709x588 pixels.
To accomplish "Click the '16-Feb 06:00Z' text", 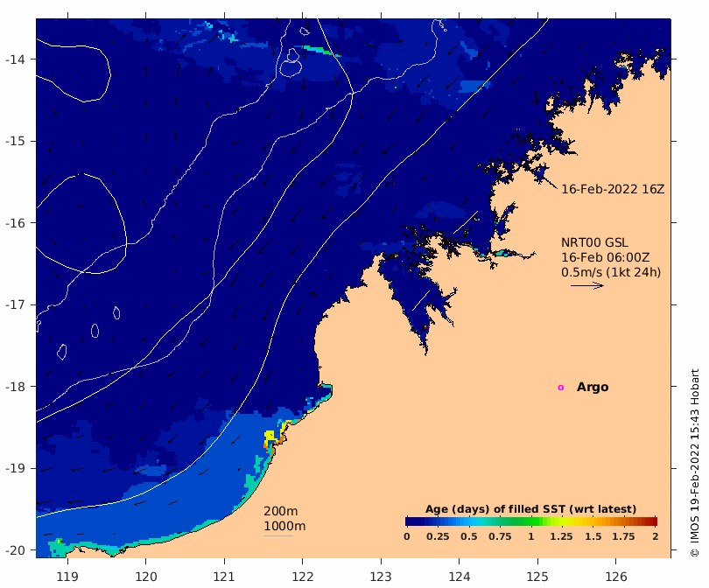I will pos(605,257).
